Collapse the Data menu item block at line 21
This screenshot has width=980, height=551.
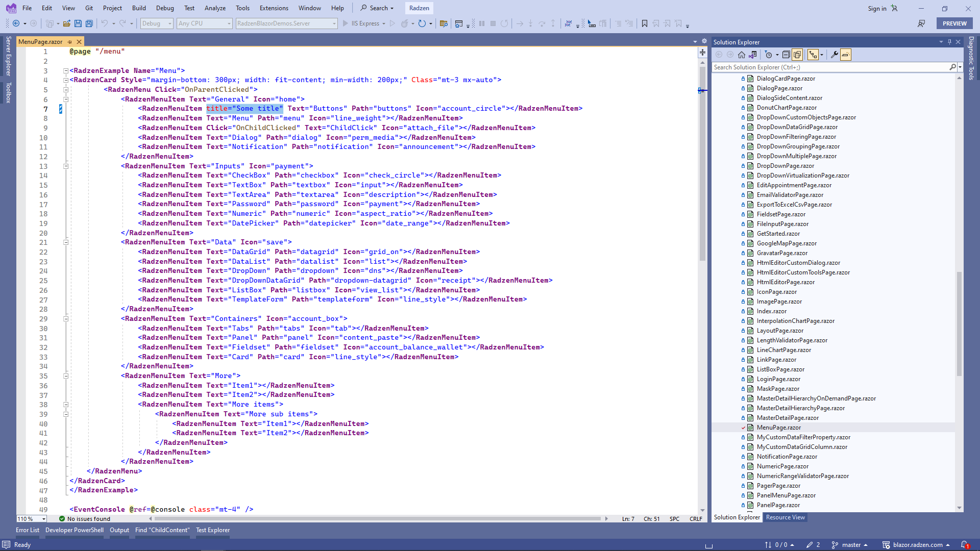pos(66,242)
